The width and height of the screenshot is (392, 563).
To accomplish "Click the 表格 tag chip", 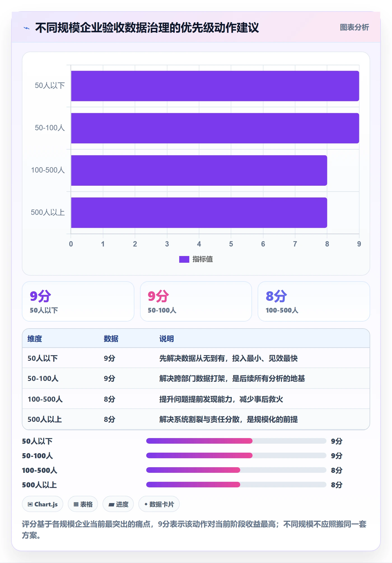I will 83,504.
